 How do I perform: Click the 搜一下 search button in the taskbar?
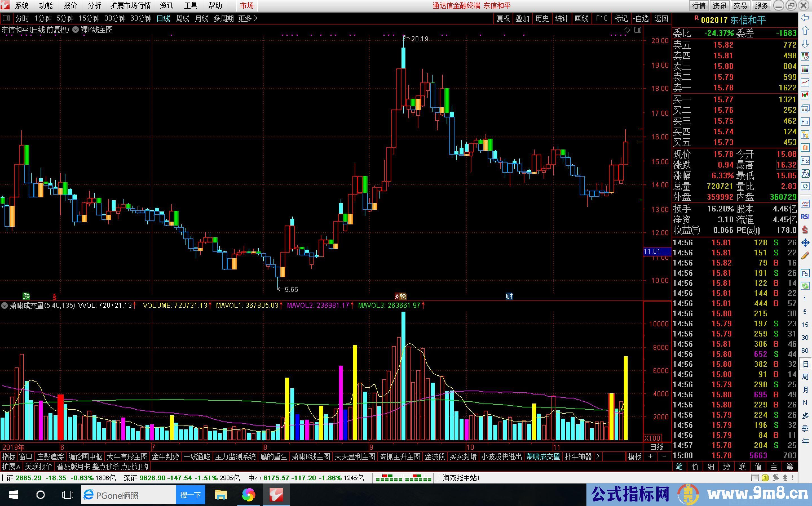pyautogui.click(x=190, y=495)
